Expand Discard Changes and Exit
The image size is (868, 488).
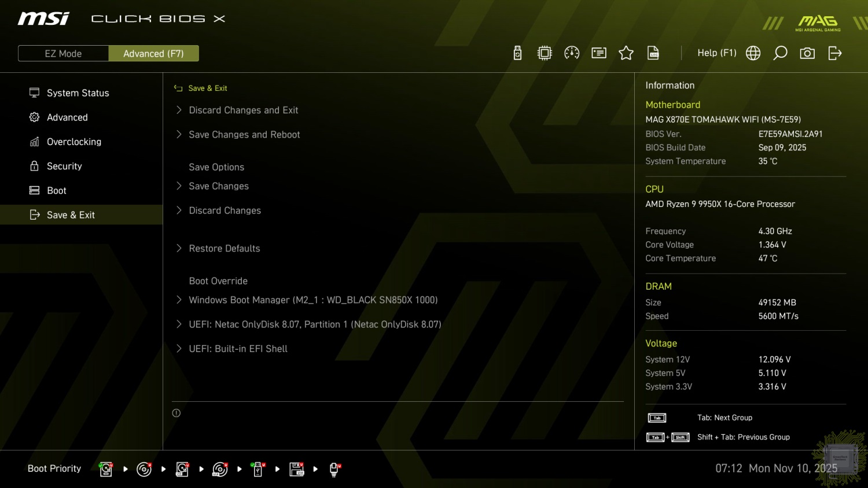point(243,110)
